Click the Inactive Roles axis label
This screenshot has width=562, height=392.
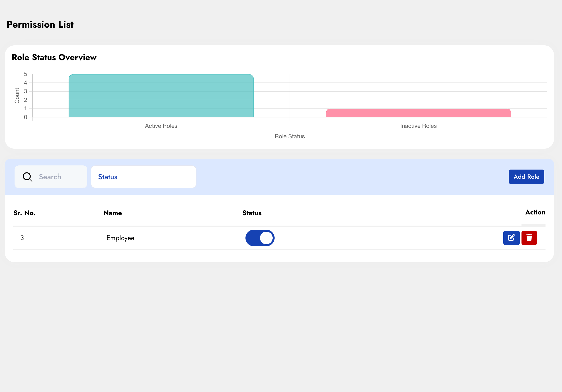pos(418,126)
